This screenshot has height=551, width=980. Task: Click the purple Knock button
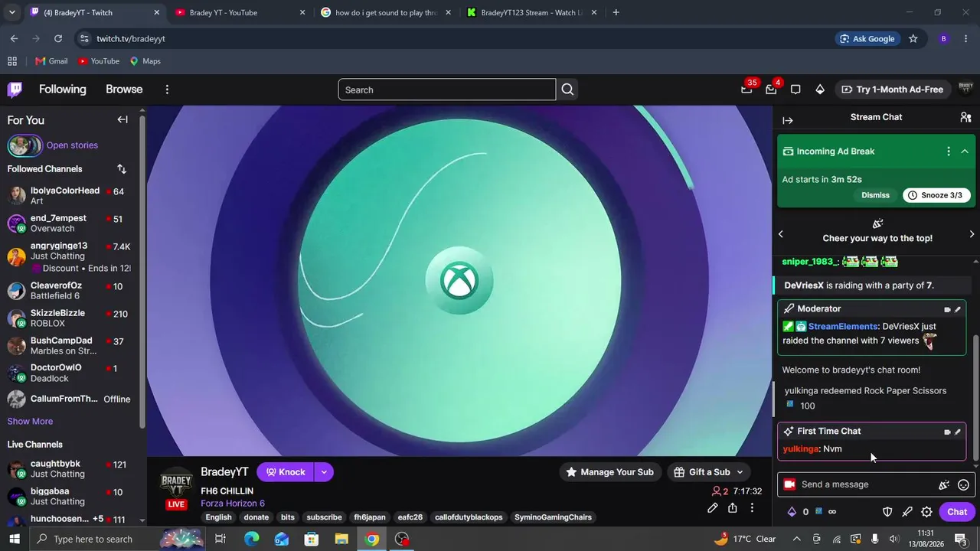click(286, 472)
